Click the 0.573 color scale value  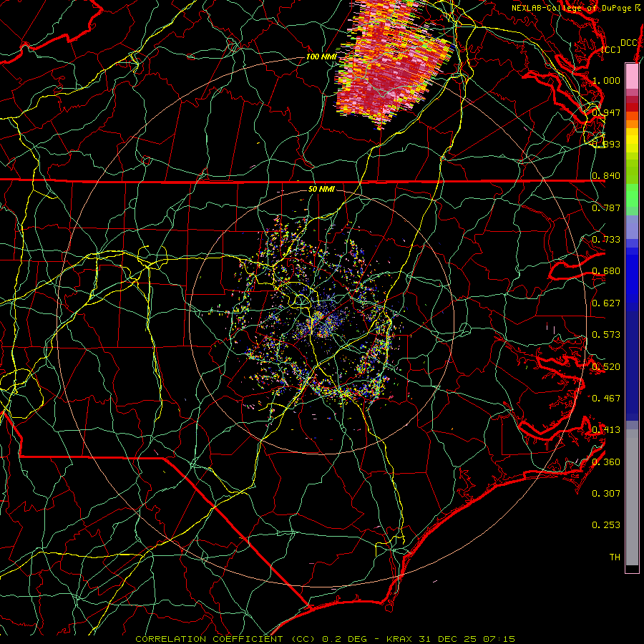pos(606,335)
